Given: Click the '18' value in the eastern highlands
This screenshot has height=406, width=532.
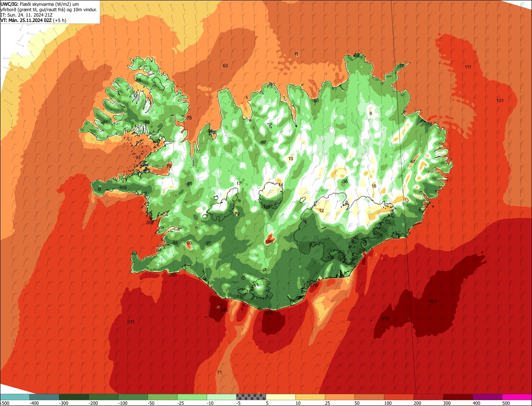Looking at the screenshot, I should point(374,186).
